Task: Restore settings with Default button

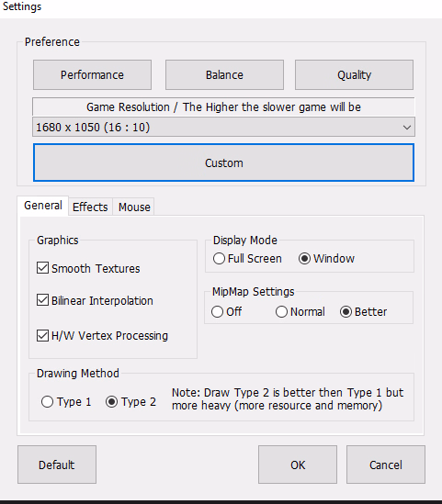Action: pyautogui.click(x=57, y=465)
